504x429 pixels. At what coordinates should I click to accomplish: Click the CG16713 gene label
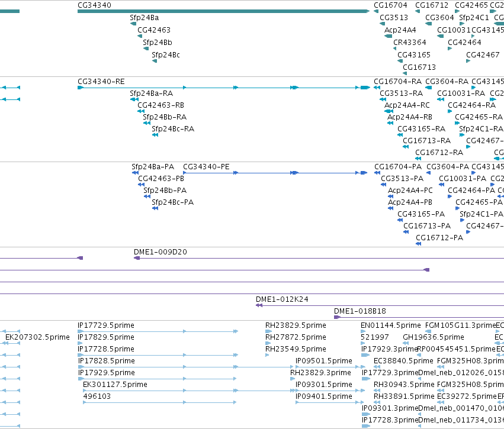click(419, 68)
